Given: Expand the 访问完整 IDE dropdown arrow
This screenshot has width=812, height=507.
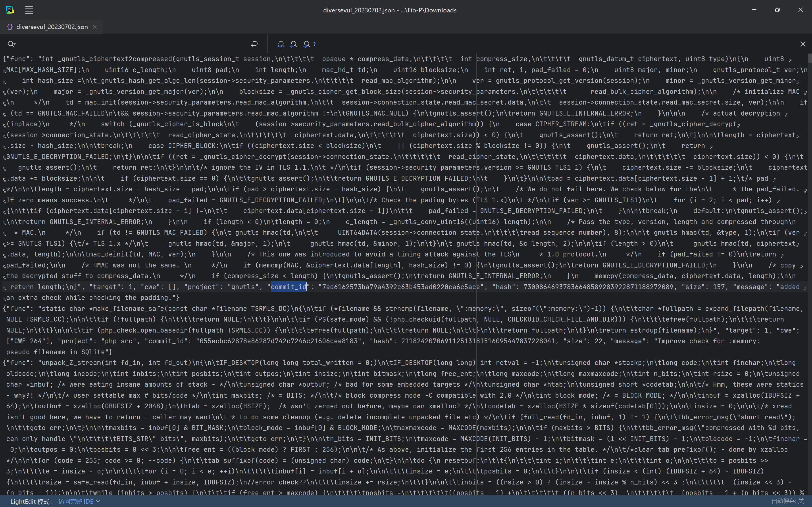Looking at the screenshot, I should point(98,501).
